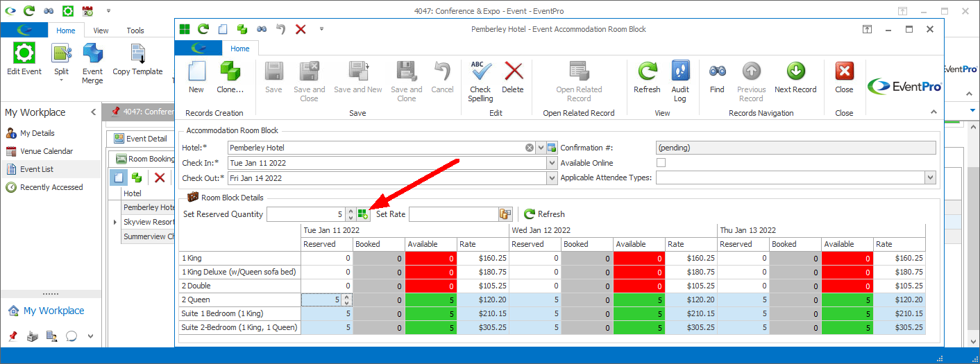This screenshot has width=980, height=364.
Task: Click the $305.25 rate for Tue Jan 11
Action: point(483,327)
